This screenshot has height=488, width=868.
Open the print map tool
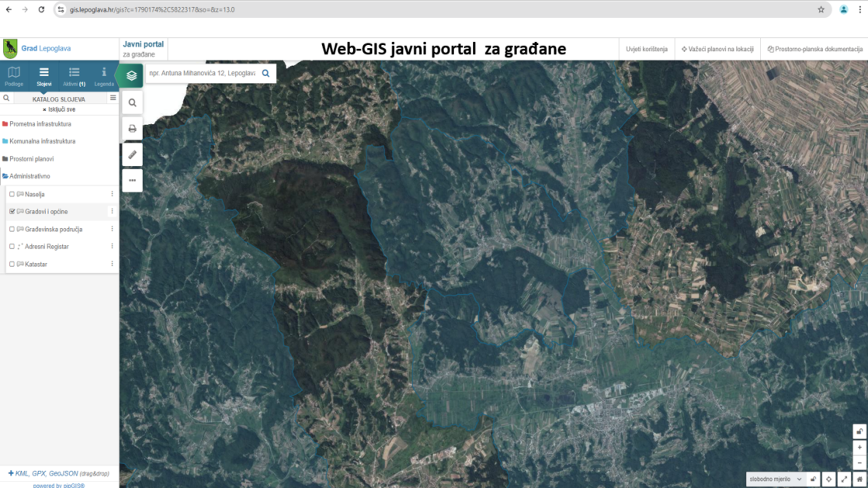click(132, 129)
